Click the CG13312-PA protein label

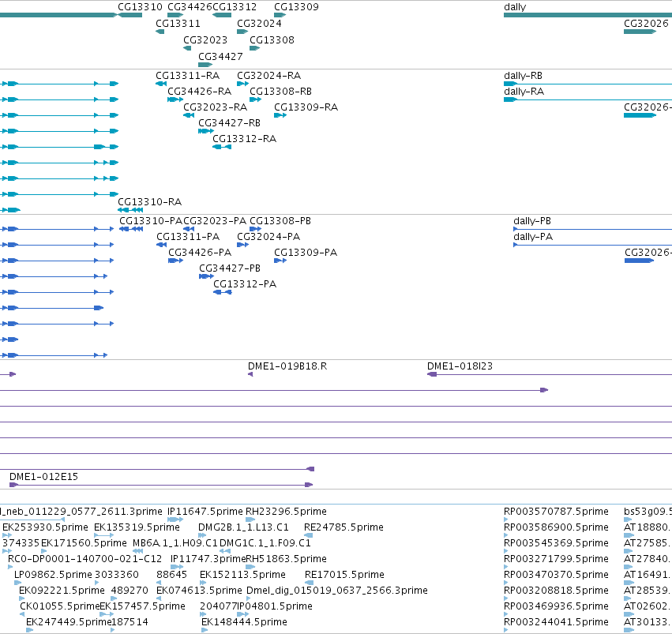point(245,284)
